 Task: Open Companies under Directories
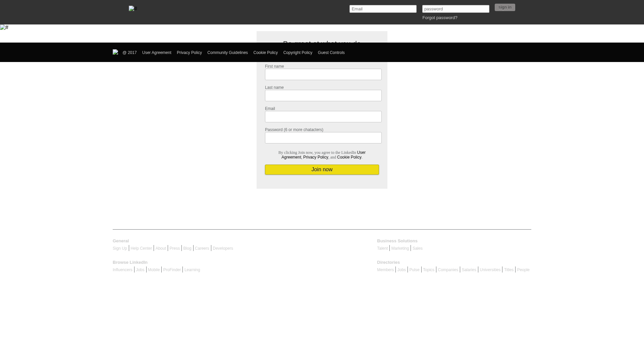[x=448, y=270]
